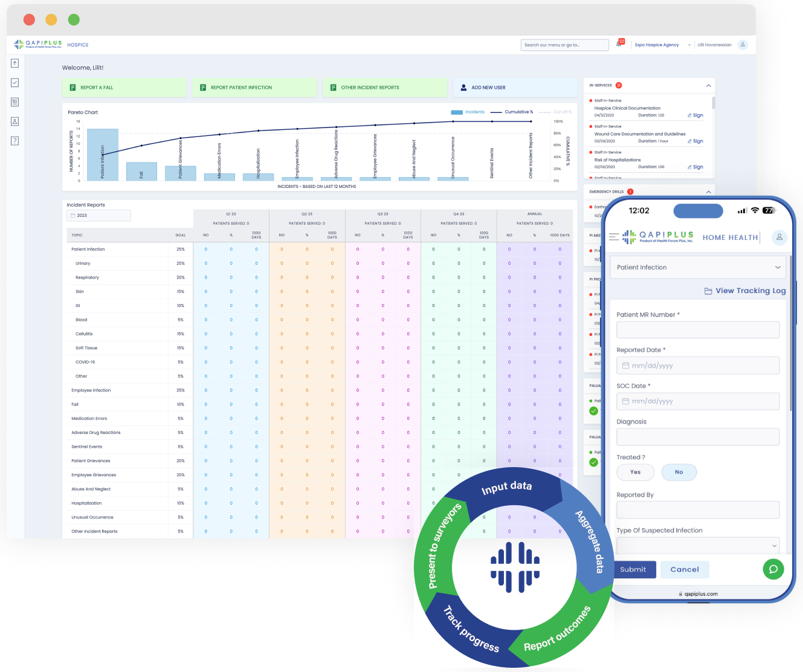Image resolution: width=803 pixels, height=672 pixels.
Task: Open the 2023 year selector in Incident Reports
Action: [98, 215]
